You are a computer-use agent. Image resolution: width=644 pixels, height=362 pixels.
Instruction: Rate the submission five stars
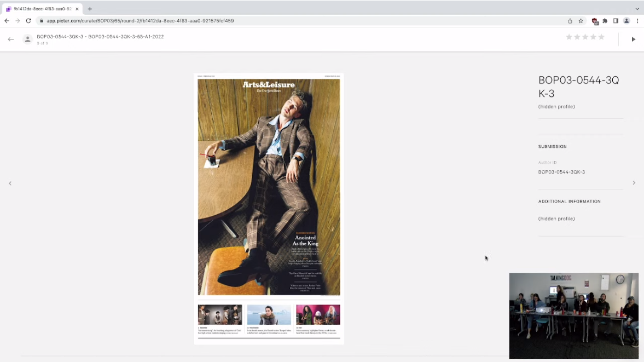tap(601, 37)
